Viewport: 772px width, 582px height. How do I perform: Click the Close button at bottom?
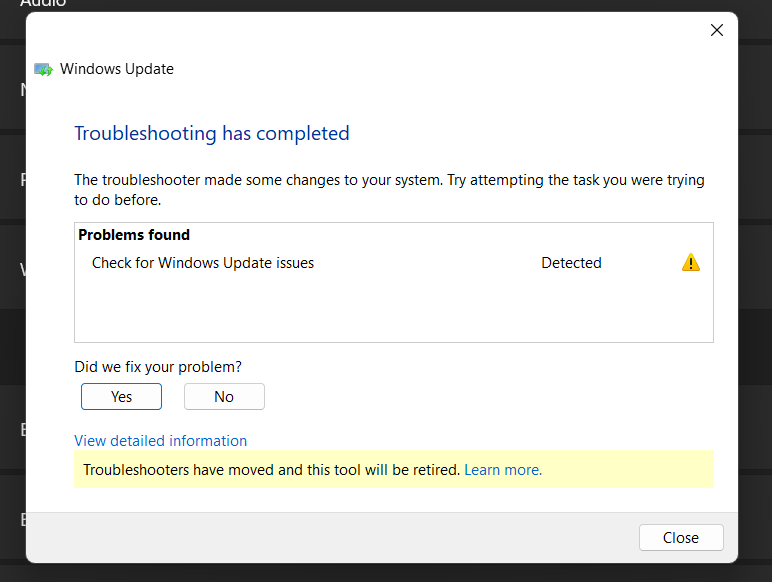[x=681, y=537]
